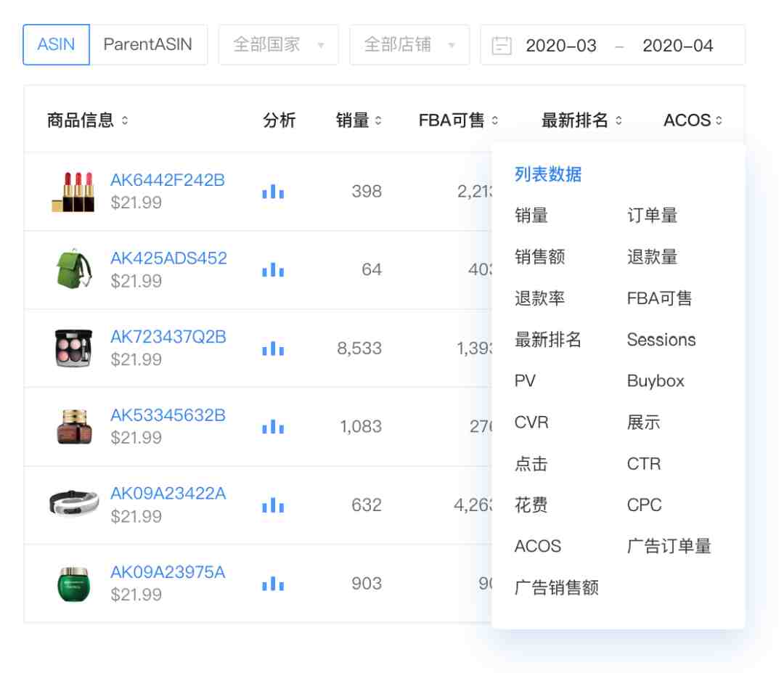Click the eye massager product thumbnail
This screenshot has height=673, width=784.
click(x=74, y=503)
